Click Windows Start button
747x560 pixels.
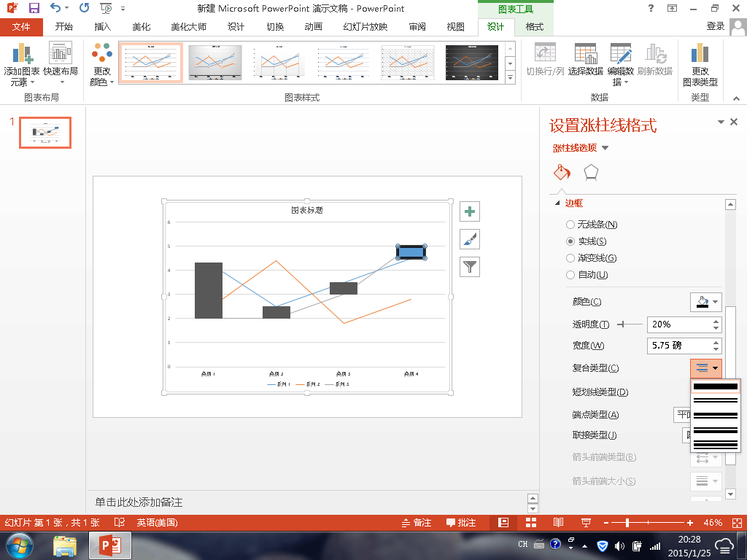[19, 545]
